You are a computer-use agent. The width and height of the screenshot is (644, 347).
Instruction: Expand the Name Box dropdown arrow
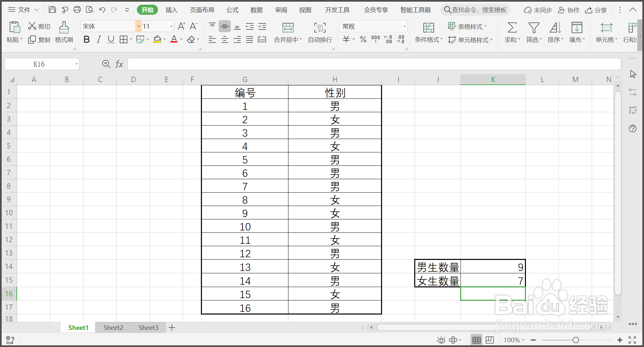coord(76,64)
